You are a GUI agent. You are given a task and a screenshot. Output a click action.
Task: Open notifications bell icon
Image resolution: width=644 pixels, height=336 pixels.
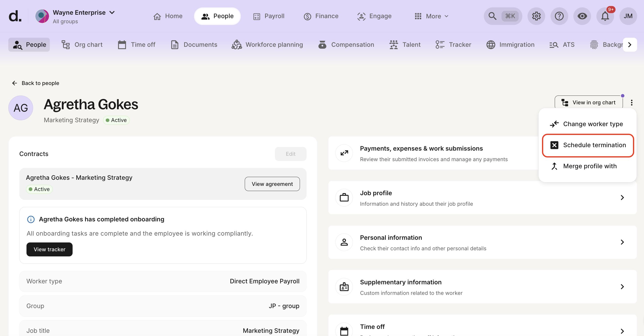(605, 16)
